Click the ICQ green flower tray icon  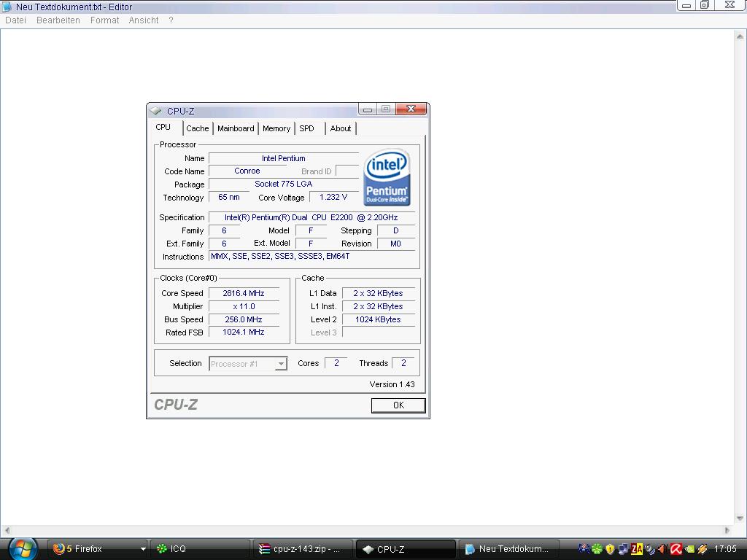coord(597,548)
